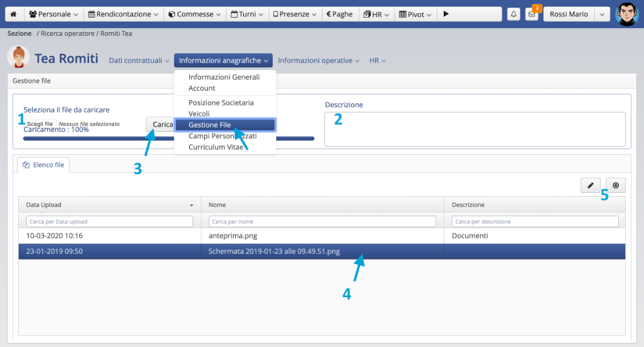Screen dimensions: 644x347
Task: Open the Rendicontazione dropdown menu
Action: tap(123, 14)
